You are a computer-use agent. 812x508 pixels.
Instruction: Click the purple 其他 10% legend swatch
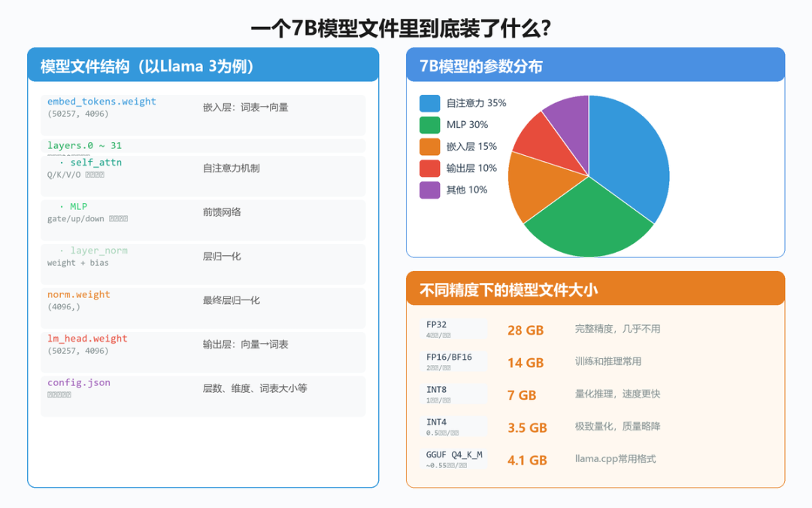(x=429, y=190)
